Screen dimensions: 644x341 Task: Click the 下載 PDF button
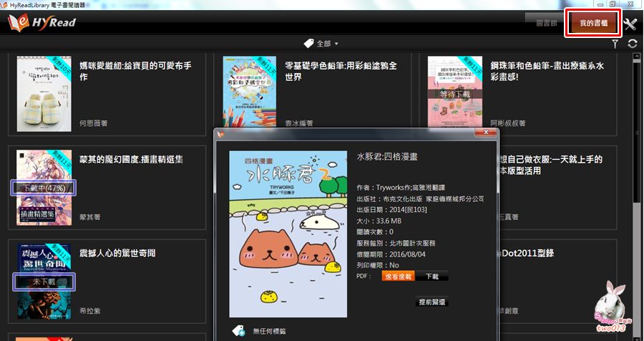point(432,276)
